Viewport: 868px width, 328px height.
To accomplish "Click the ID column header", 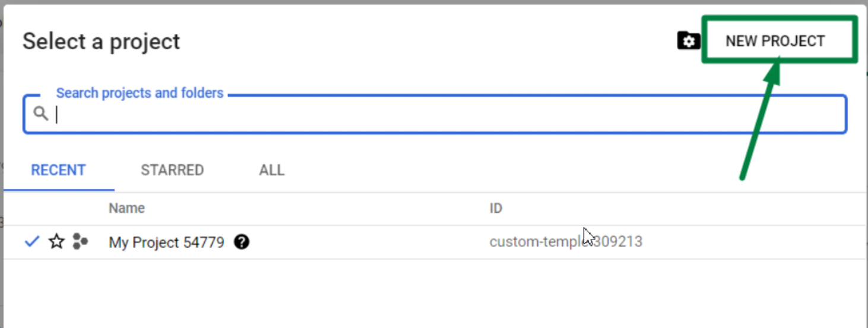I will pos(496,209).
